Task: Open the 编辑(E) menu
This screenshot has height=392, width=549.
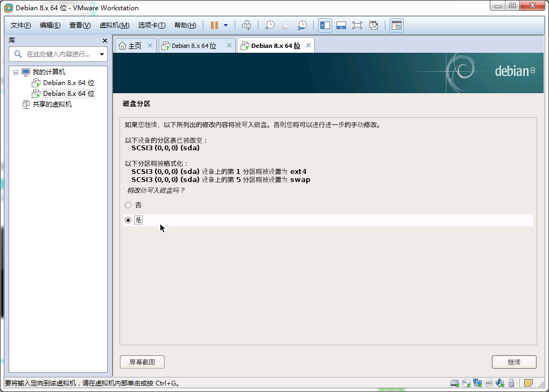Action: (50, 25)
